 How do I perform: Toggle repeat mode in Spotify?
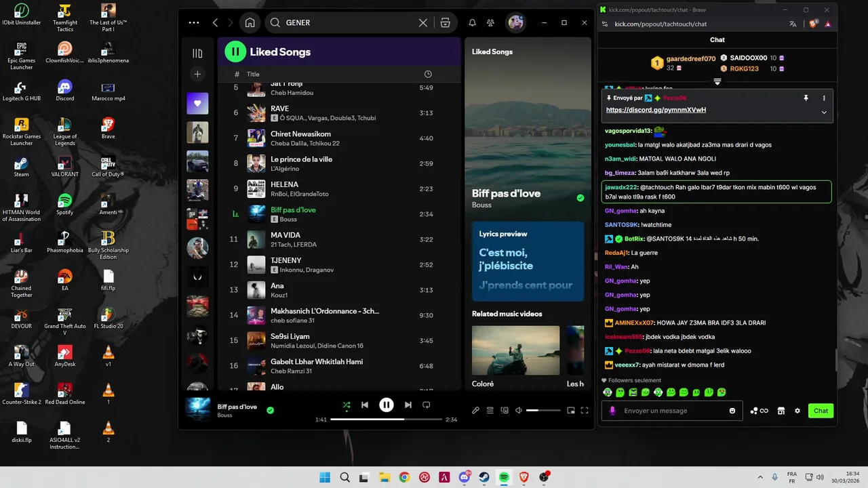click(427, 405)
